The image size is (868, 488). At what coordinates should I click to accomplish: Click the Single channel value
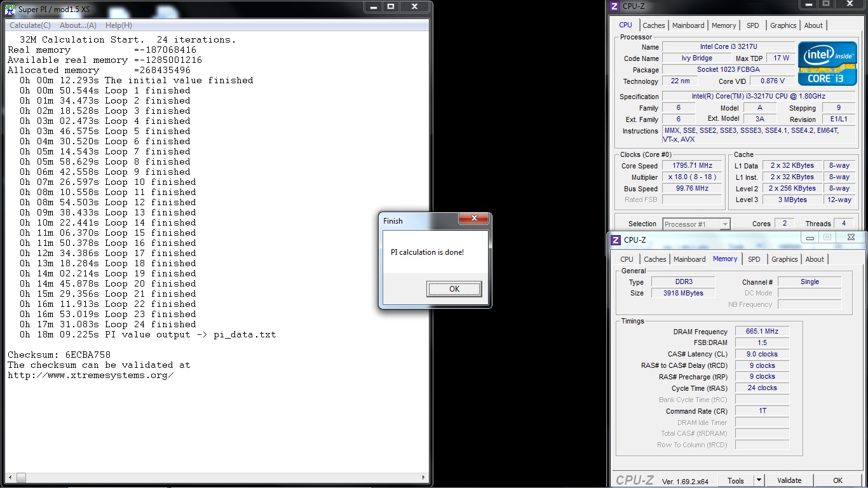point(810,281)
